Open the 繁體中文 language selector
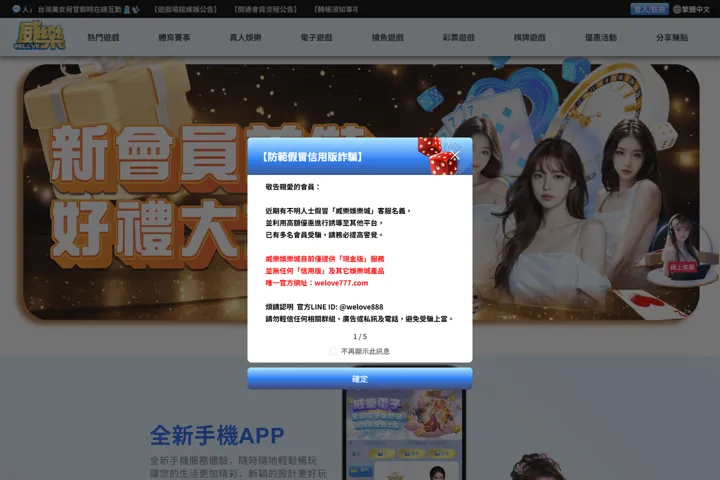720x480 pixels. pos(692,9)
